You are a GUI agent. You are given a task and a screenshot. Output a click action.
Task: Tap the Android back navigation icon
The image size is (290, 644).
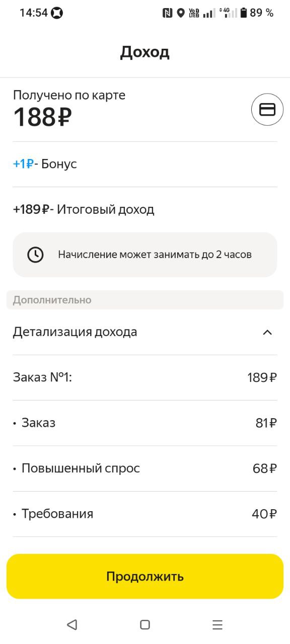tap(72, 625)
